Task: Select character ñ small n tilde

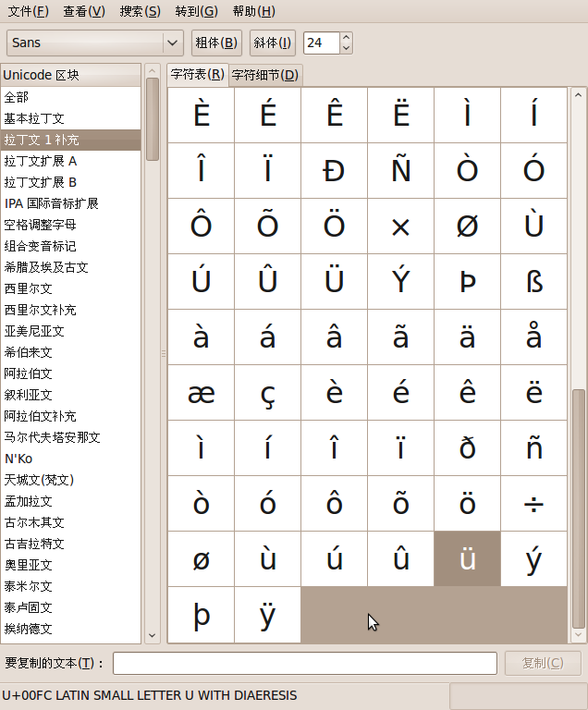Action: point(534,448)
